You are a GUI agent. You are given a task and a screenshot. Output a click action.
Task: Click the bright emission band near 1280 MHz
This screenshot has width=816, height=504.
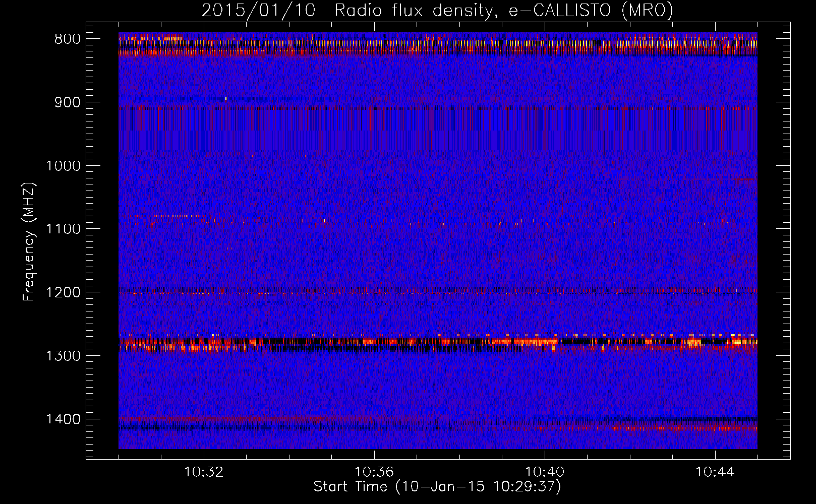click(x=438, y=343)
